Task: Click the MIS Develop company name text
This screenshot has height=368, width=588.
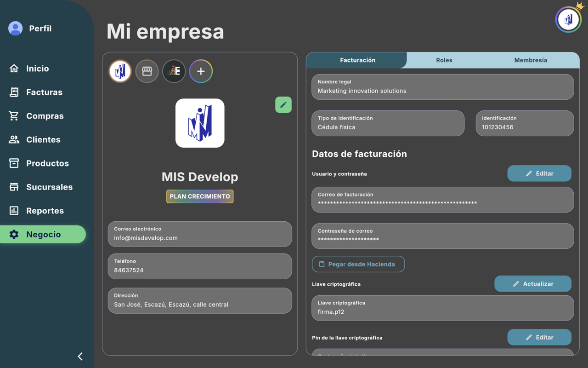Action: coord(200,177)
